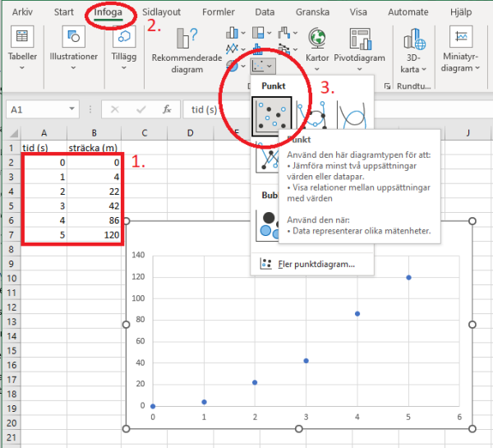Select the bubble chart option

270,224
